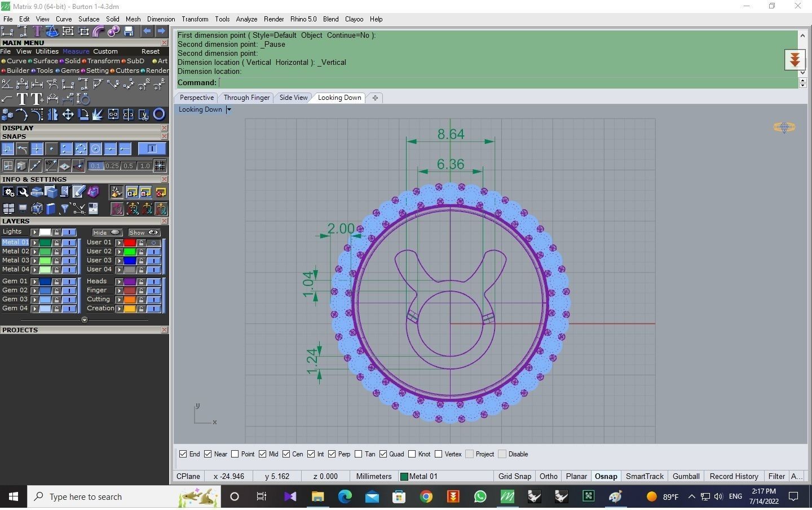Image resolution: width=812 pixels, height=510 pixels.
Task: Toggle the Mid osnap checkbox
Action: [x=263, y=454]
